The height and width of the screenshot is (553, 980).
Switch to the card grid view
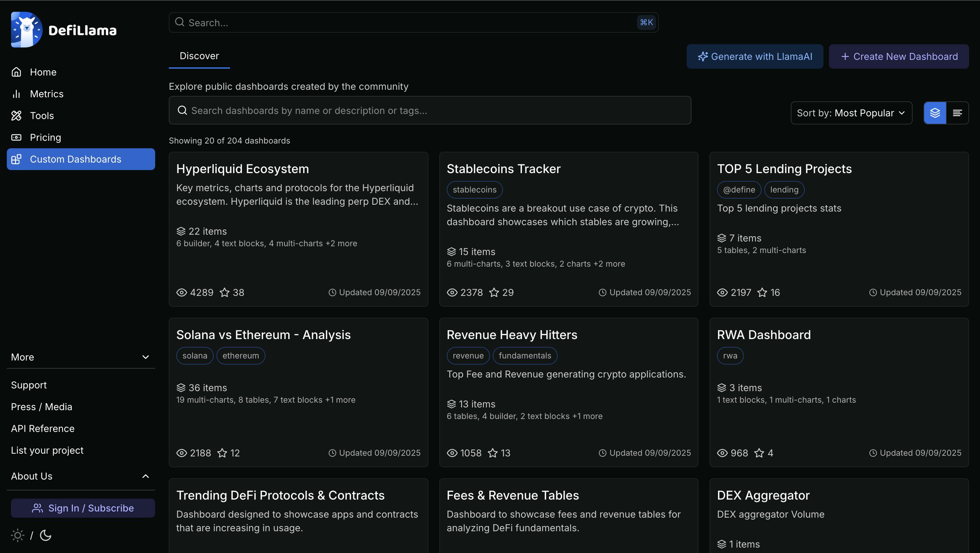[x=935, y=113]
